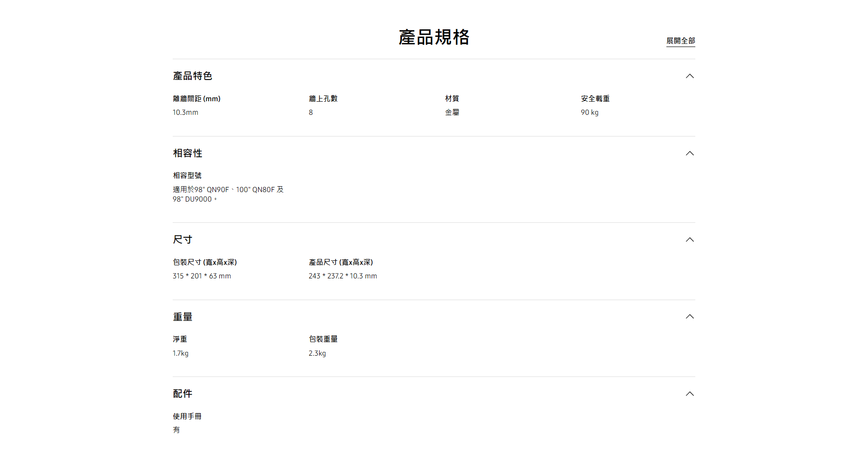Click the 315 * 201 * 63 mm package size
This screenshot has height=461, width=868.
[202, 276]
